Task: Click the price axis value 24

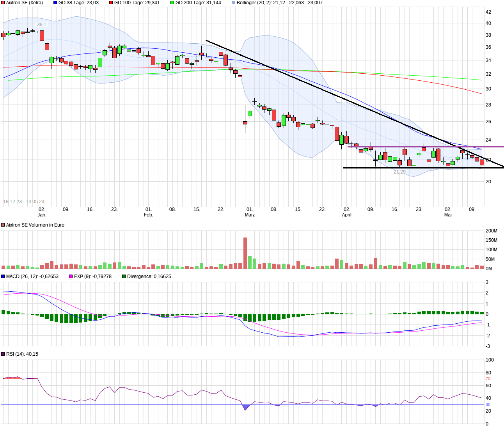Action: [488, 140]
